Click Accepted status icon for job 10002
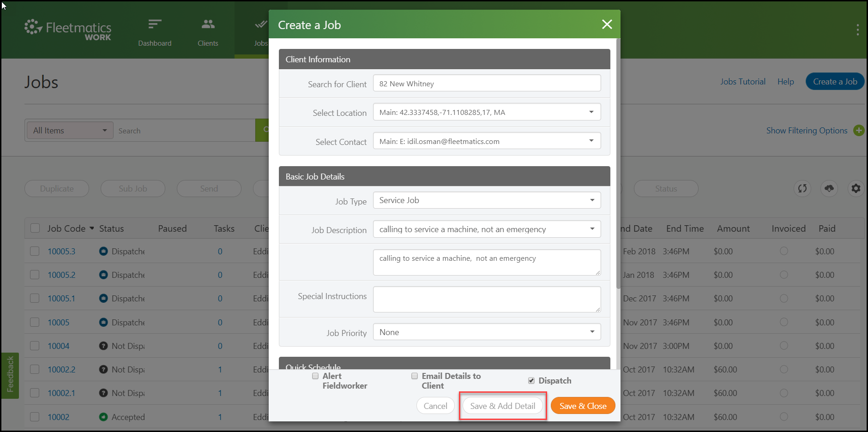The width and height of the screenshot is (868, 432). pos(103,417)
